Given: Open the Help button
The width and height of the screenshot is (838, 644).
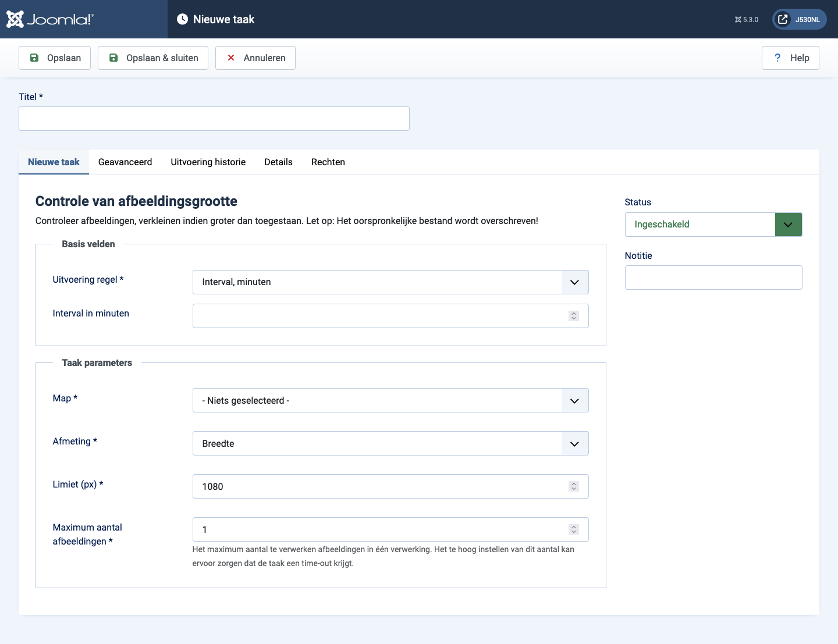Looking at the screenshot, I should click(x=790, y=58).
